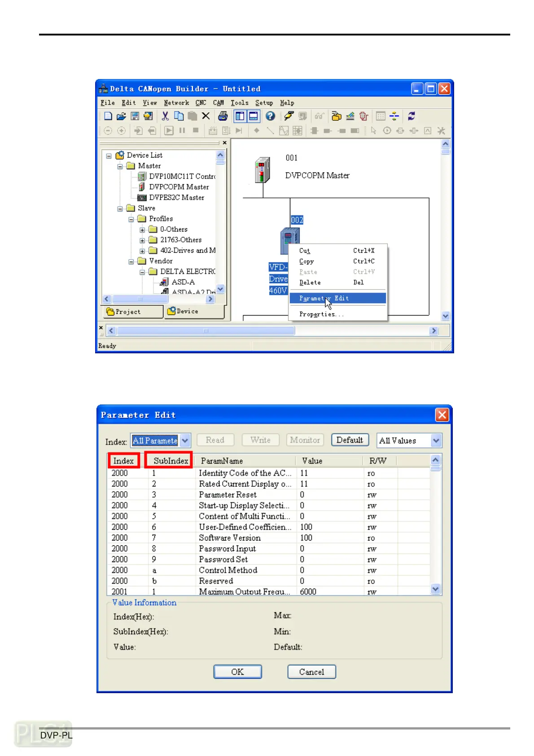Click the play button in the second toolbar
The image size is (534, 756).
pyautogui.click(x=169, y=131)
